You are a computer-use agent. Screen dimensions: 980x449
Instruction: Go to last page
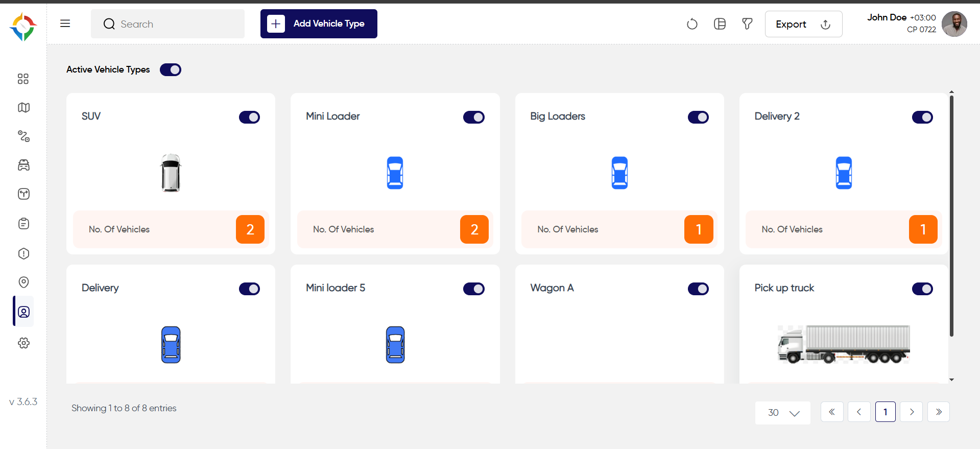939,412
